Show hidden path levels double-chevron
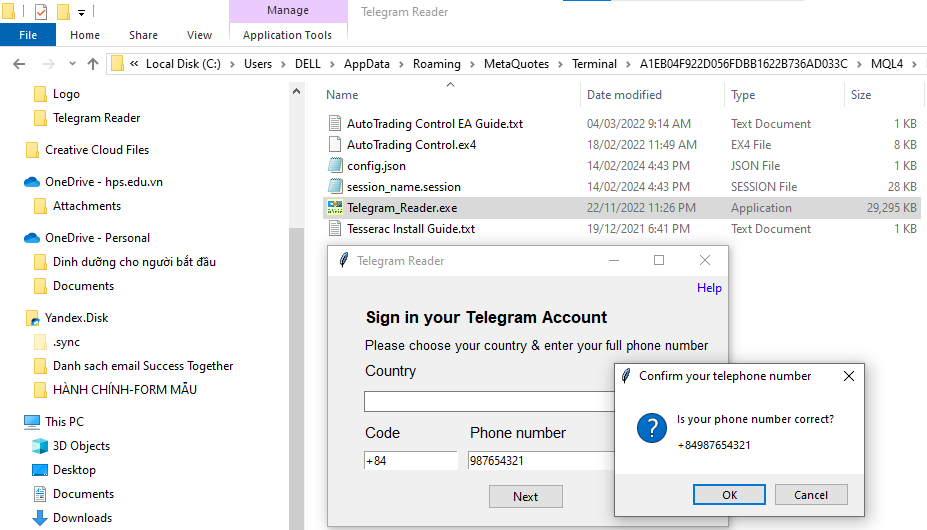 click(x=135, y=63)
